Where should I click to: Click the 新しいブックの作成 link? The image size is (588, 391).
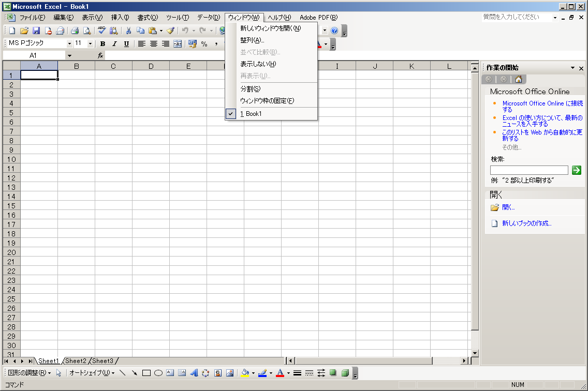pyautogui.click(x=526, y=223)
